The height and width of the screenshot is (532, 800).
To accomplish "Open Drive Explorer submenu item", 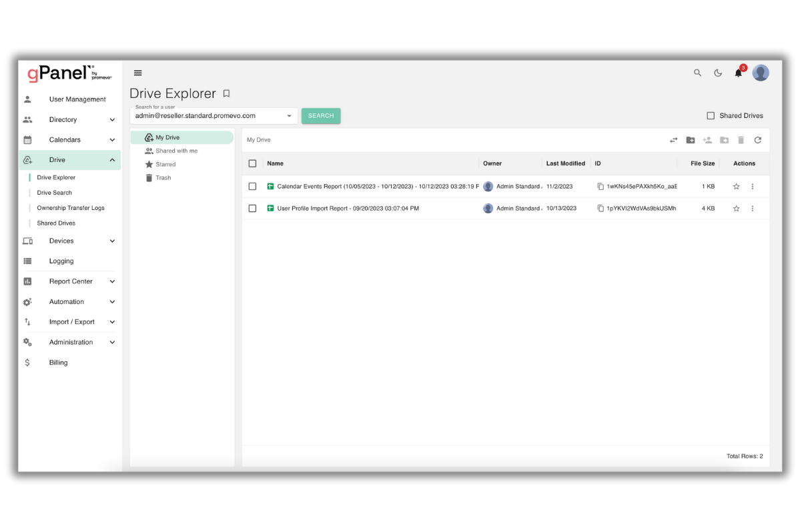I will (56, 177).
